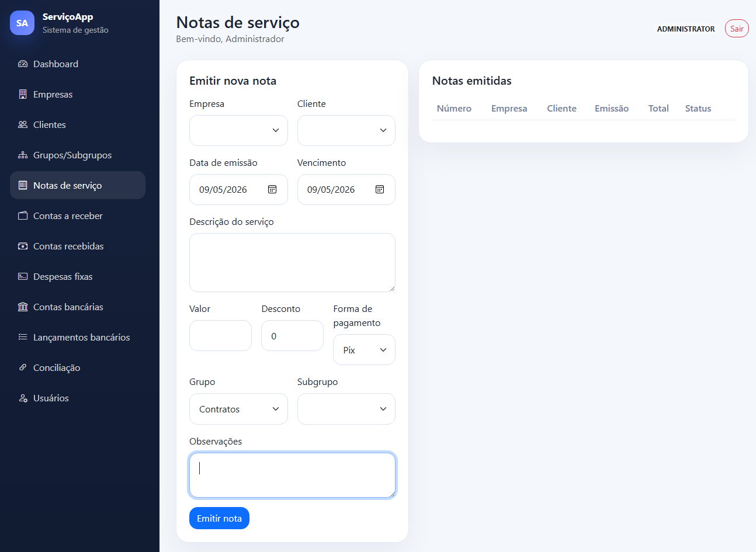Click the Data de emissão date field
756x552 pixels.
(x=238, y=189)
